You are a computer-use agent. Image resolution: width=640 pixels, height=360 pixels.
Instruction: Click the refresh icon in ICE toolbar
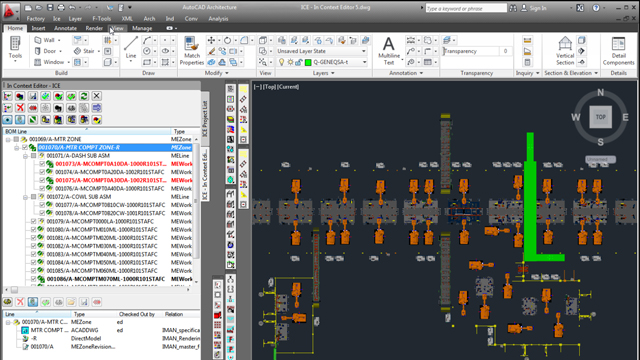coord(84,96)
